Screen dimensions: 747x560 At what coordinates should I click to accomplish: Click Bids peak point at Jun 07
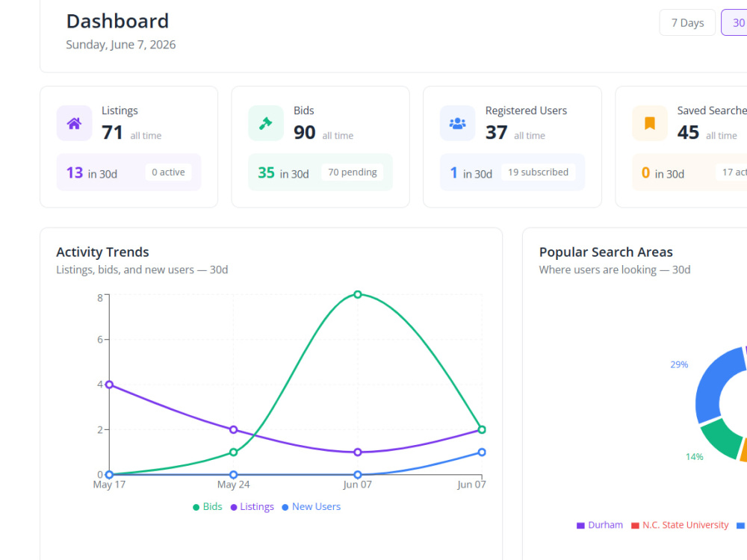click(x=358, y=294)
